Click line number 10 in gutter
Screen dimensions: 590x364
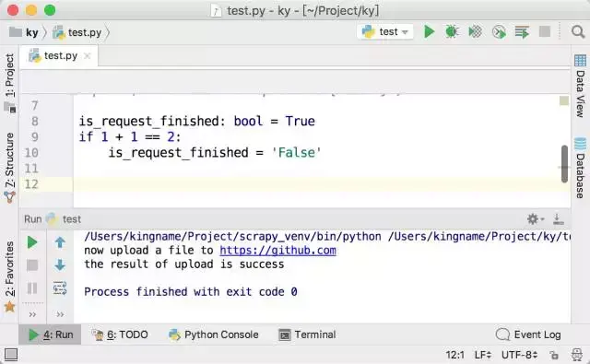(x=31, y=153)
